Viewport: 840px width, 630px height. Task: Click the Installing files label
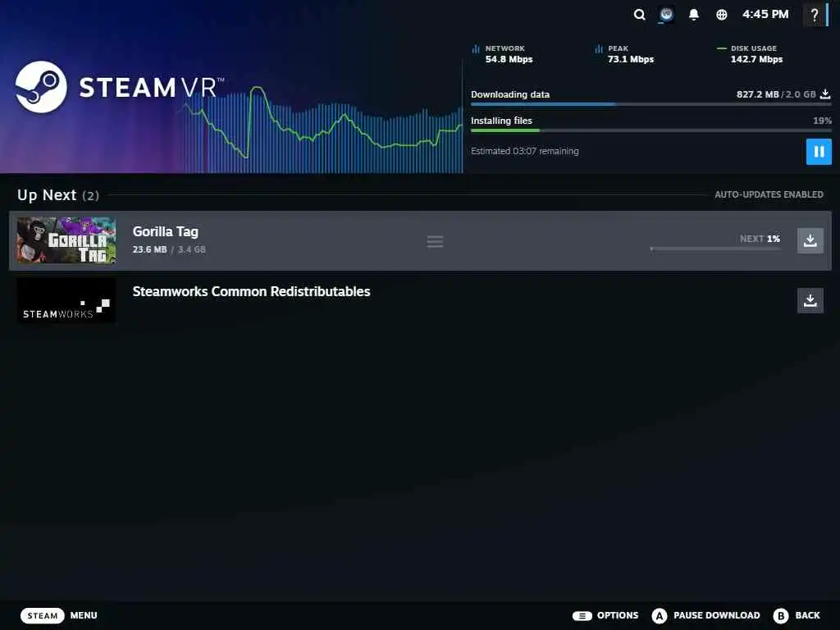point(501,121)
